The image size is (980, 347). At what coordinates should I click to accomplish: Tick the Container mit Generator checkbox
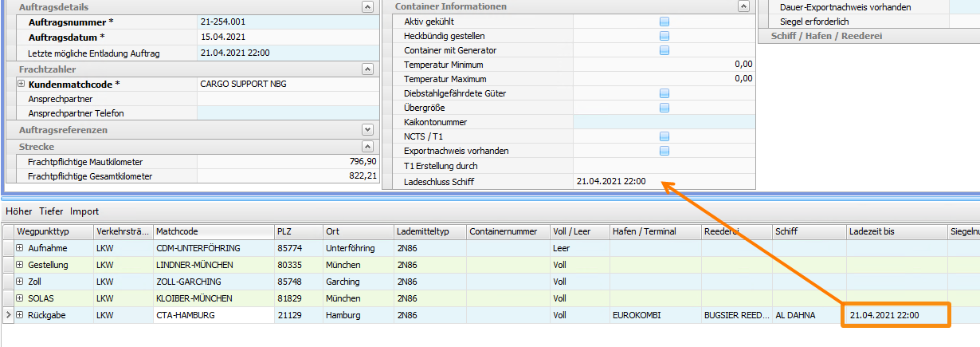pos(664,50)
